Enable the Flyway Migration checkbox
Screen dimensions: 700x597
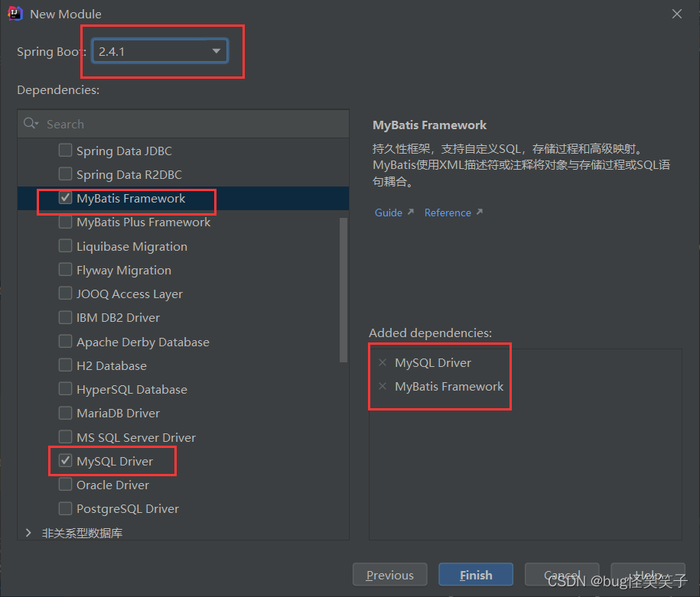tap(65, 270)
